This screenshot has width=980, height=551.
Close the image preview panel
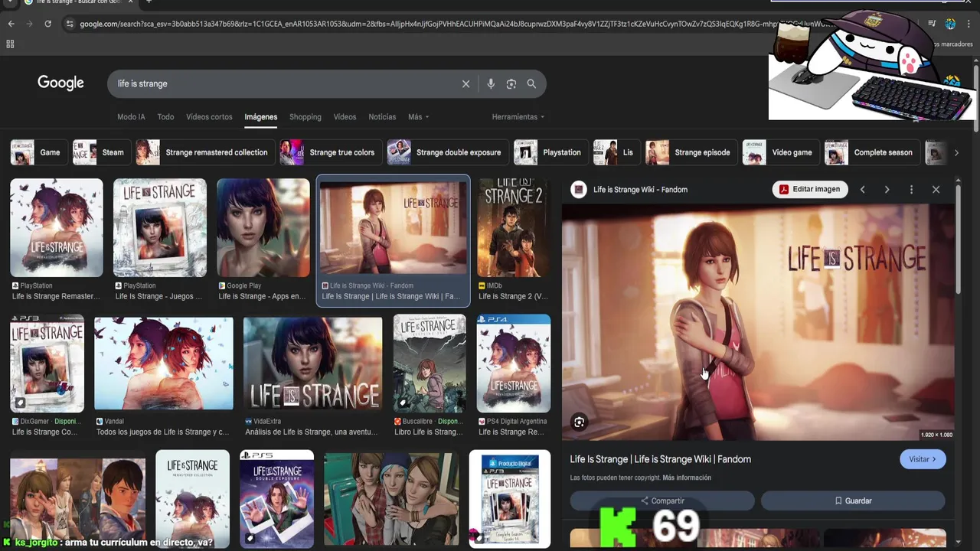tap(936, 190)
